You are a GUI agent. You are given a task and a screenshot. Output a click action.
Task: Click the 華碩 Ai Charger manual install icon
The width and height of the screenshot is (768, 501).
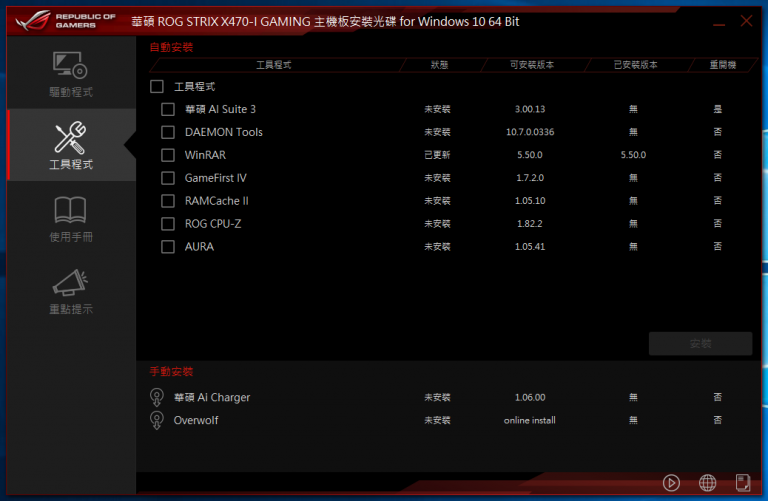click(x=157, y=397)
